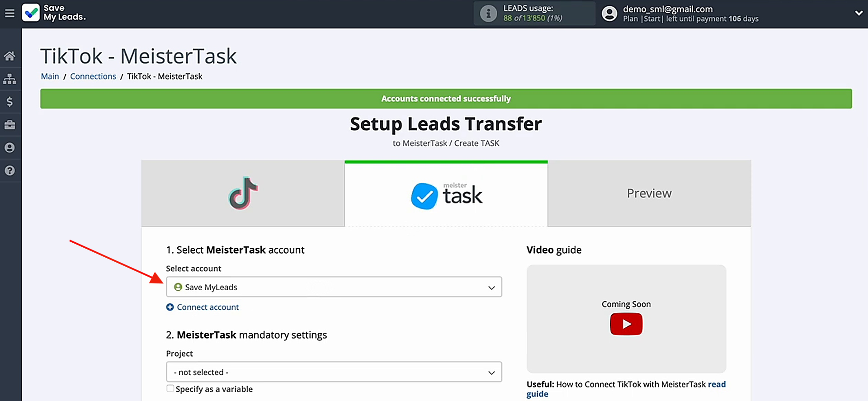
Task: Open the Project dropdown
Action: (334, 372)
